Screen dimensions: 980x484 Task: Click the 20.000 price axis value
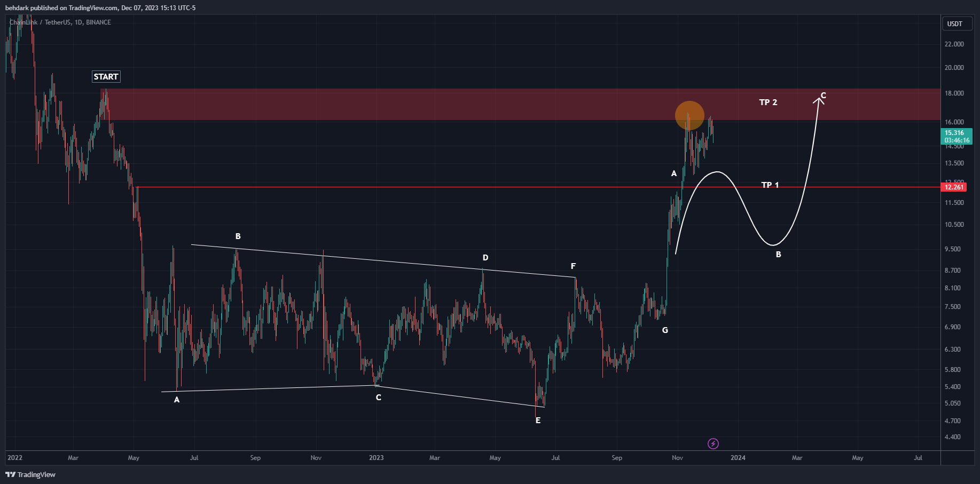[x=954, y=68]
